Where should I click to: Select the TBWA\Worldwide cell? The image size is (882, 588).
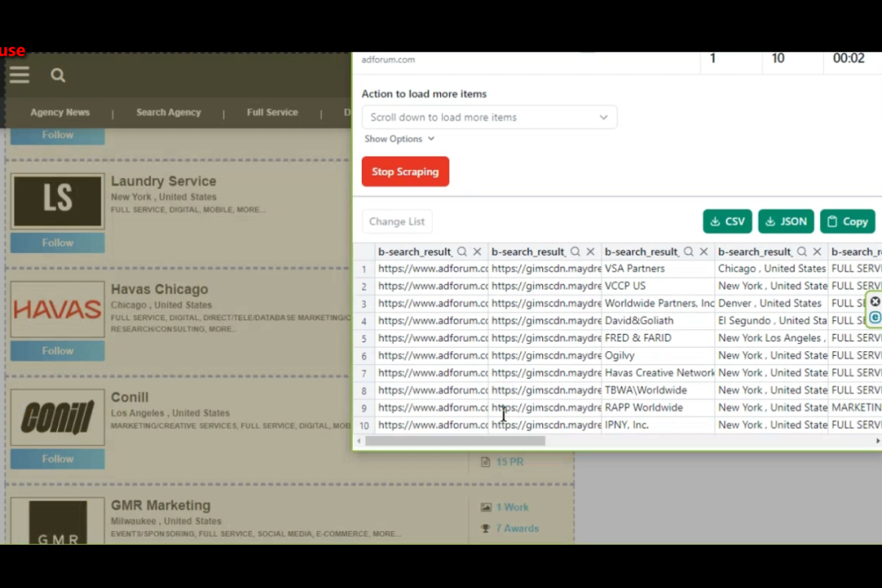[x=658, y=390]
